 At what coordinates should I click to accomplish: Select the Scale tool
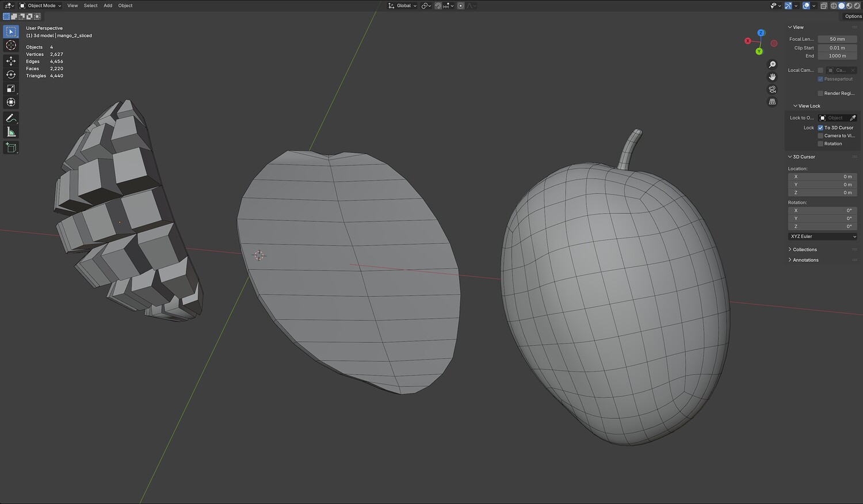pyautogui.click(x=11, y=89)
